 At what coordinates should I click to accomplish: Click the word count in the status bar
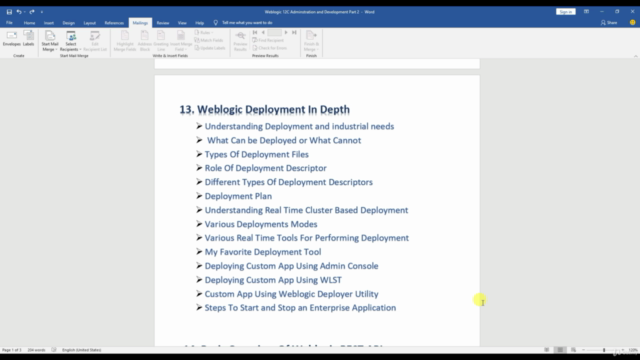36,350
